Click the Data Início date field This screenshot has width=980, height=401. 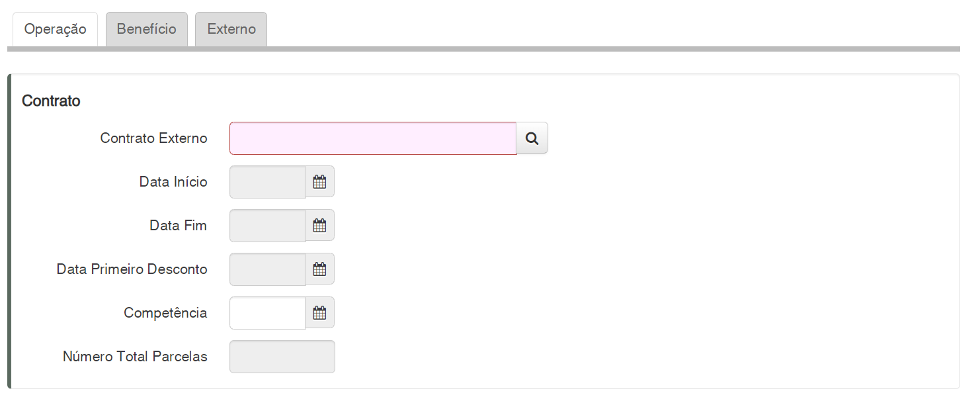click(267, 182)
